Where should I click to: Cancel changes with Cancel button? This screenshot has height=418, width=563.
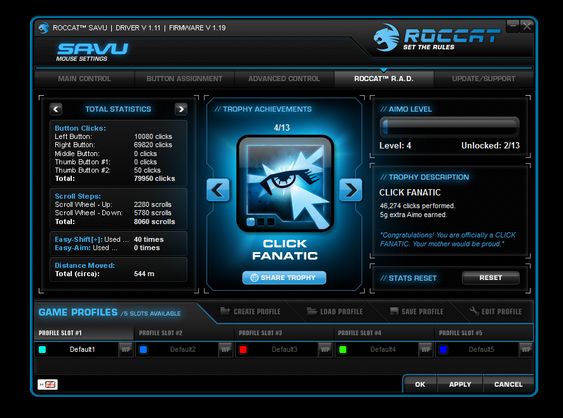508,384
